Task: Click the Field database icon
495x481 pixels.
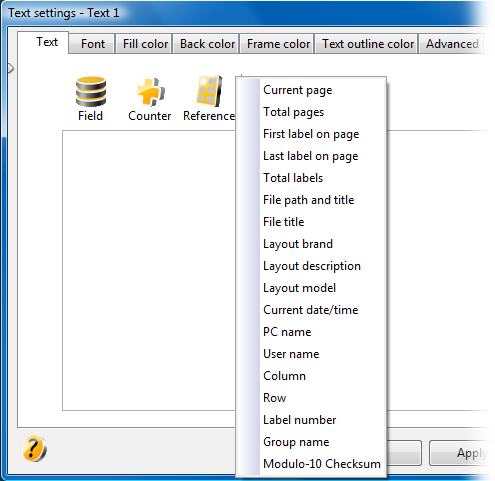Action: (x=91, y=92)
